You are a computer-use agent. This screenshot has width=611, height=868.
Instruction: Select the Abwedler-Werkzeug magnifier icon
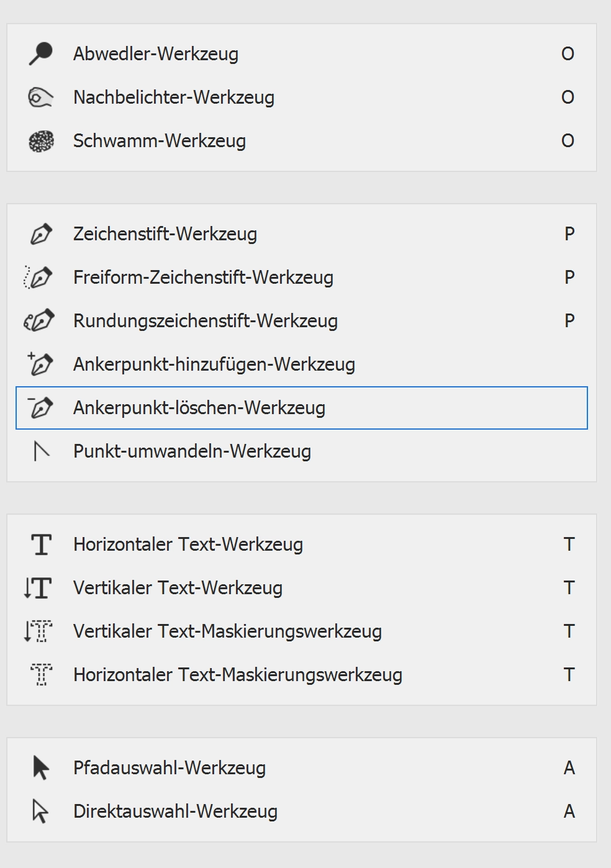click(x=41, y=54)
